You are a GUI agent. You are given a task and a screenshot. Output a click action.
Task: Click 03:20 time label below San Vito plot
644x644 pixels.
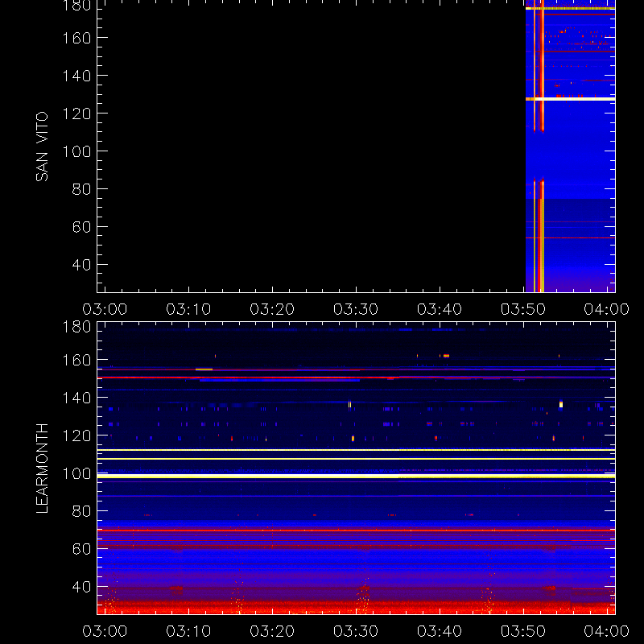pyautogui.click(x=272, y=309)
